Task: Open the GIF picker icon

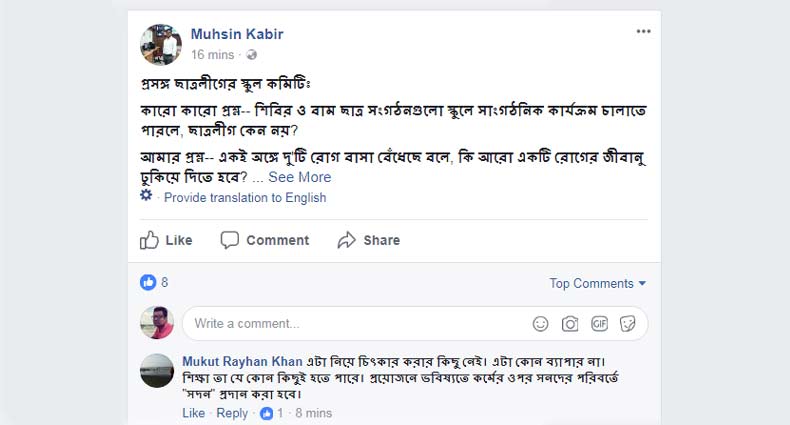Action: pyautogui.click(x=599, y=323)
